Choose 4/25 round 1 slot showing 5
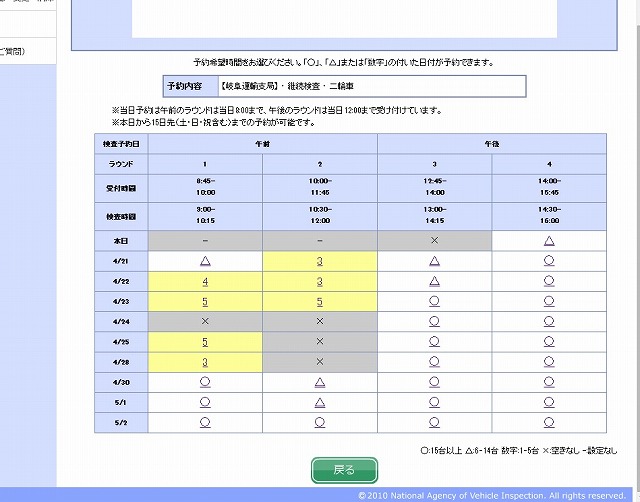Screen dimensions: 640x502 (205, 342)
